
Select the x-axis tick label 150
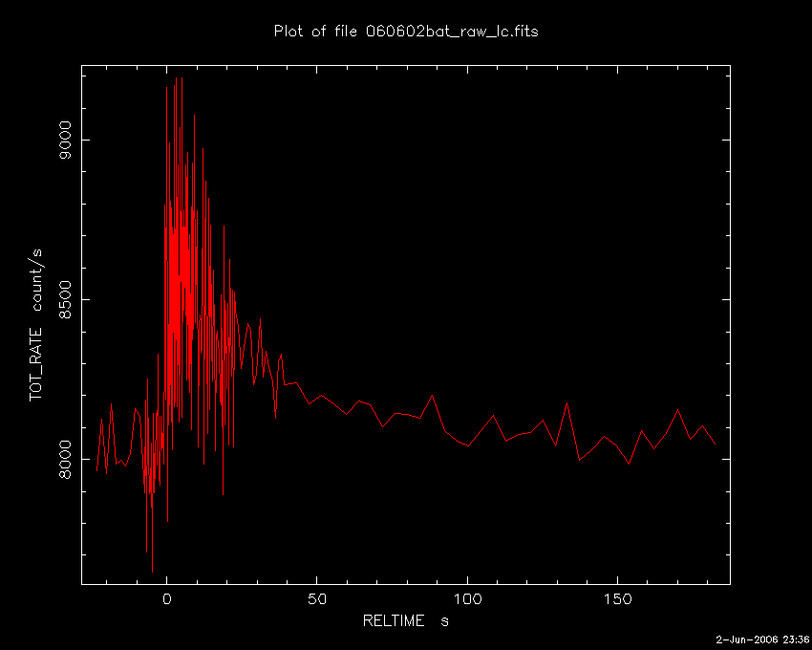pos(617,599)
